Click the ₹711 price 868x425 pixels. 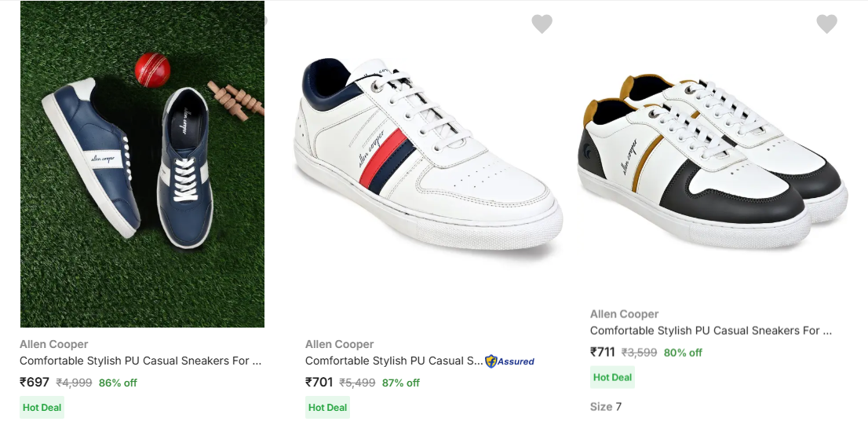(x=603, y=352)
